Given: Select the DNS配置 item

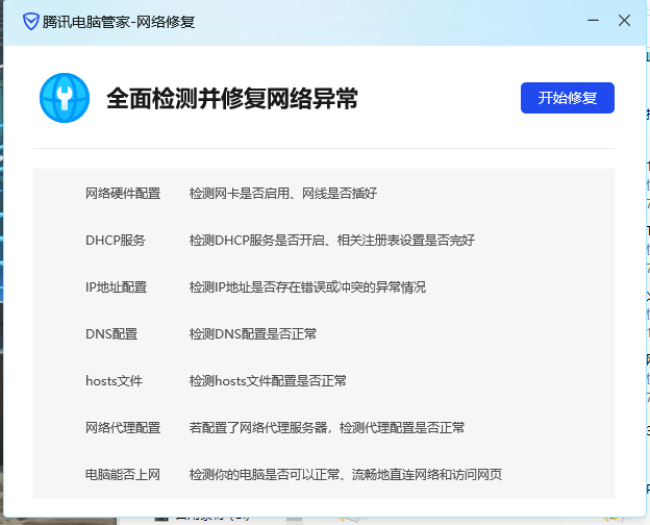Looking at the screenshot, I should 111,334.
